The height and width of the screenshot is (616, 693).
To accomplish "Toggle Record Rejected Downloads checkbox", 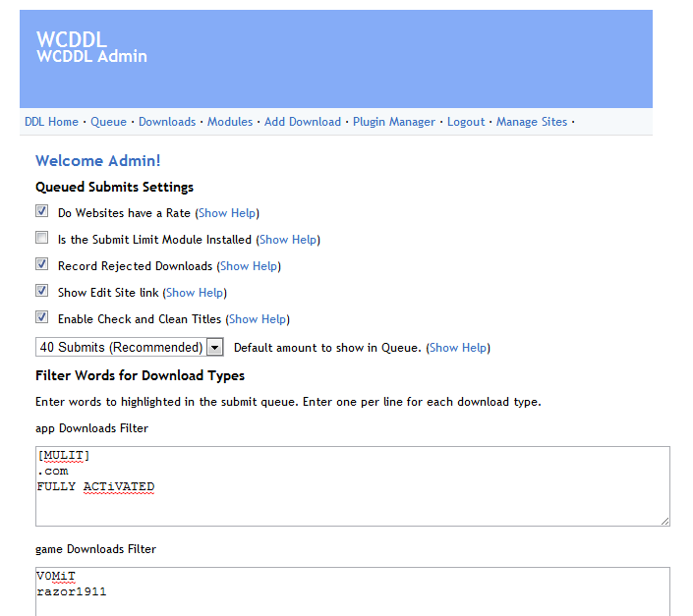I will [42, 264].
